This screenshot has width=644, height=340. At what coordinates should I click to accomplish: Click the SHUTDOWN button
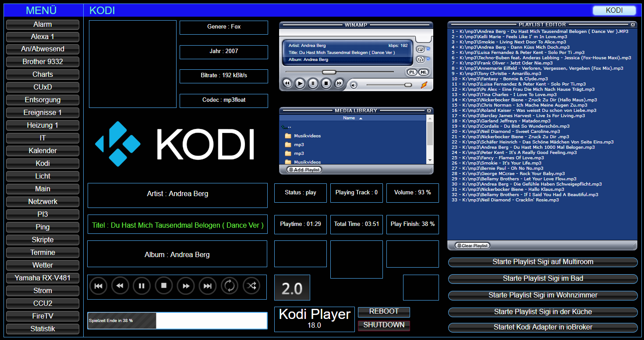(x=384, y=326)
